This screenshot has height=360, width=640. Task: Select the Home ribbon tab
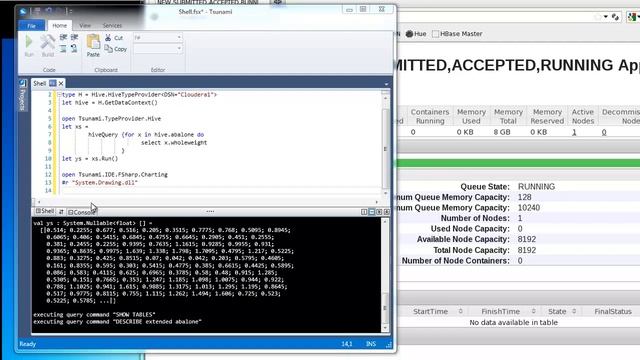(60, 26)
